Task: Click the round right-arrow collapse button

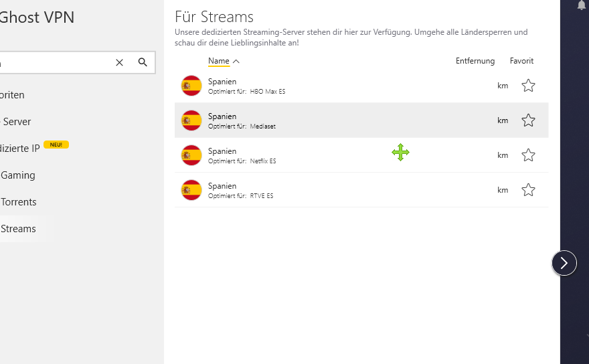Action: coord(564,263)
